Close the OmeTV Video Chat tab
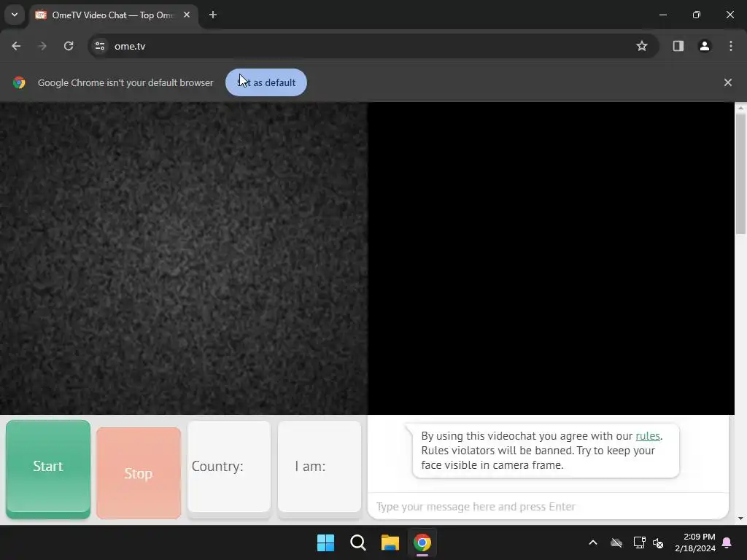Screen dimensions: 747x560 (x=187, y=15)
